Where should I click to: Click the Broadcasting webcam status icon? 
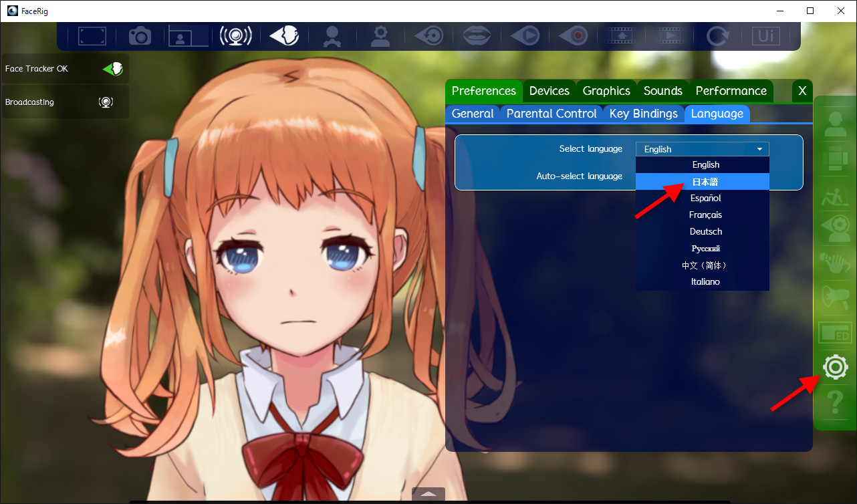[x=106, y=102]
